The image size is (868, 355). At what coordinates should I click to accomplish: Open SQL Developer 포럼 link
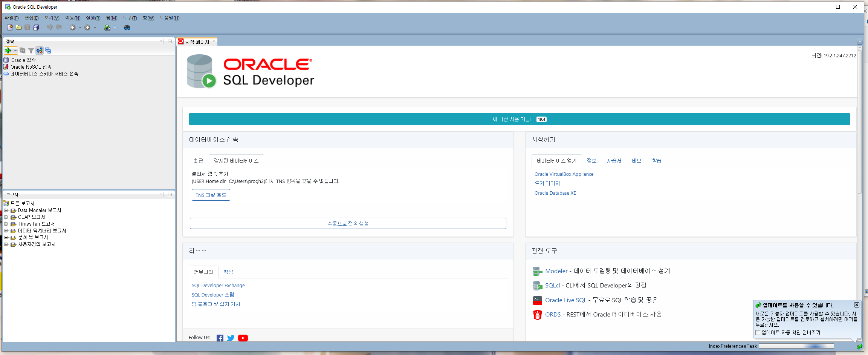pyautogui.click(x=213, y=295)
